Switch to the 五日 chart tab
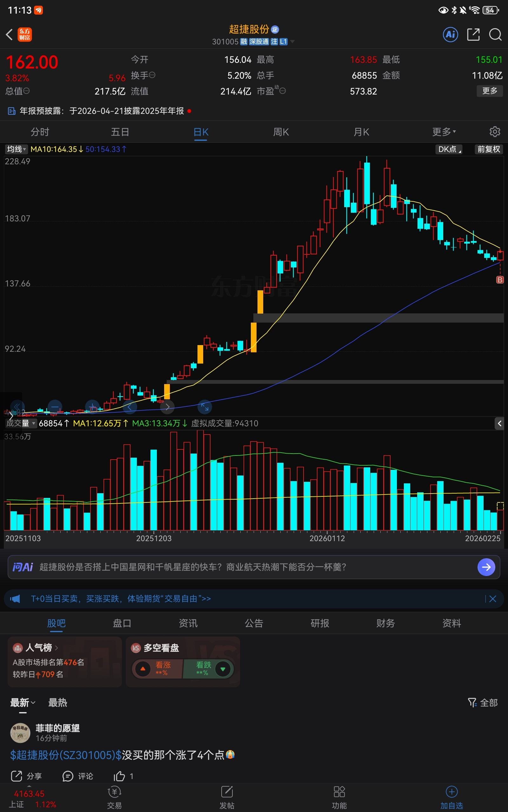This screenshot has height=812, width=508. point(120,132)
